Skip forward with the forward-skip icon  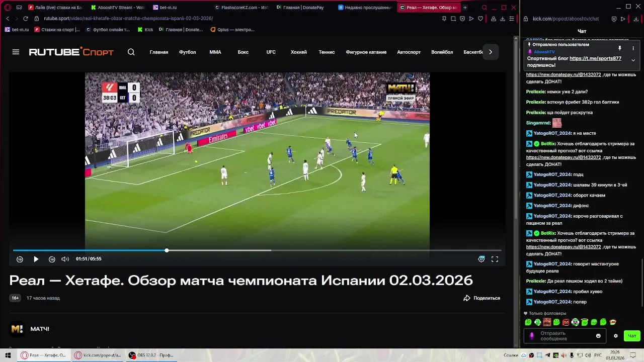(x=52, y=259)
